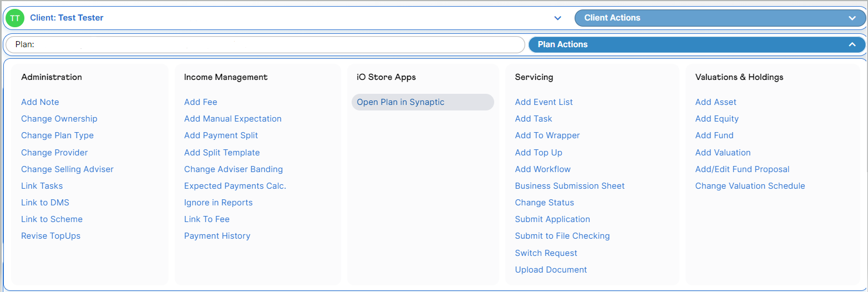Click Upload Document
868x292 pixels.
551,270
